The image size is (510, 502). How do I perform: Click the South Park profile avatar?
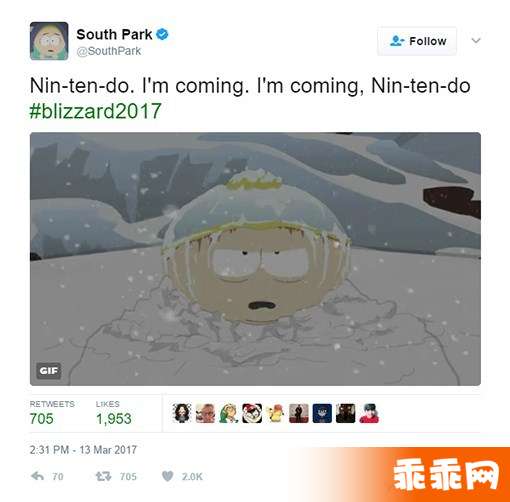point(49,41)
